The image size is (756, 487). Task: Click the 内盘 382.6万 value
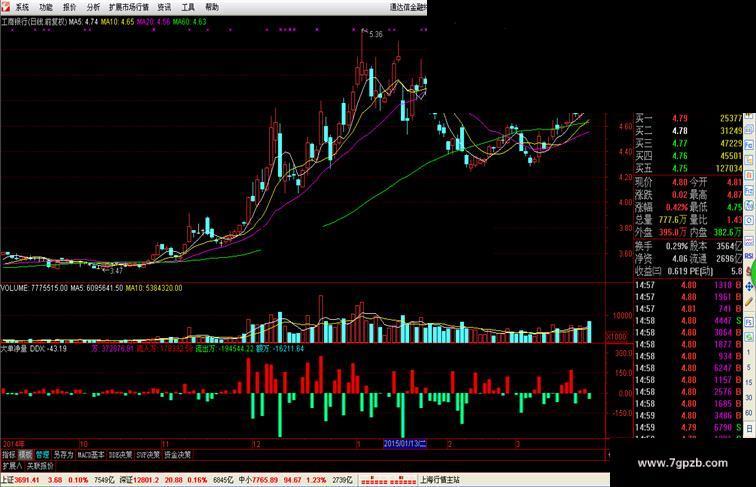[728, 232]
